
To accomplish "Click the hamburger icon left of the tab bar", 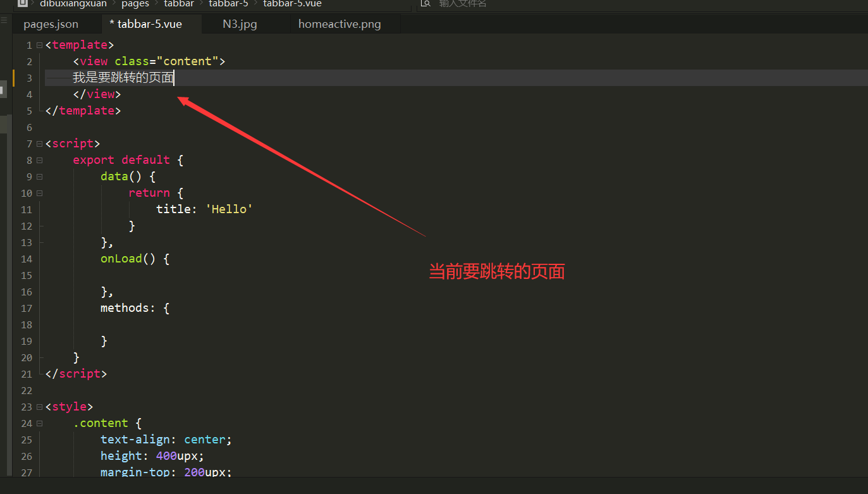I will pos(4,20).
